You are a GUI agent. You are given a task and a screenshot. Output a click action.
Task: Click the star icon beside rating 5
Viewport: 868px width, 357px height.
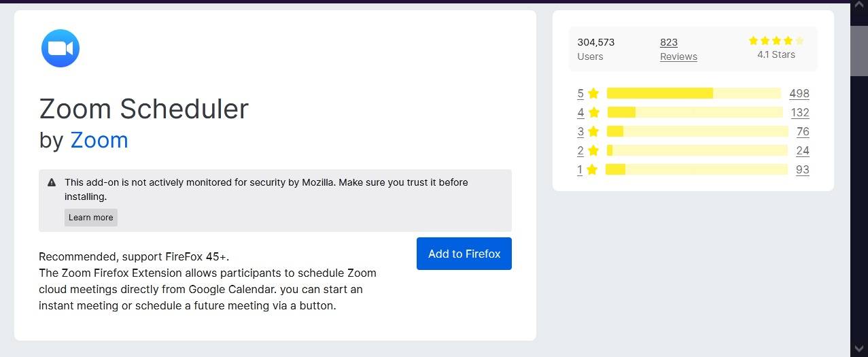[x=593, y=93]
